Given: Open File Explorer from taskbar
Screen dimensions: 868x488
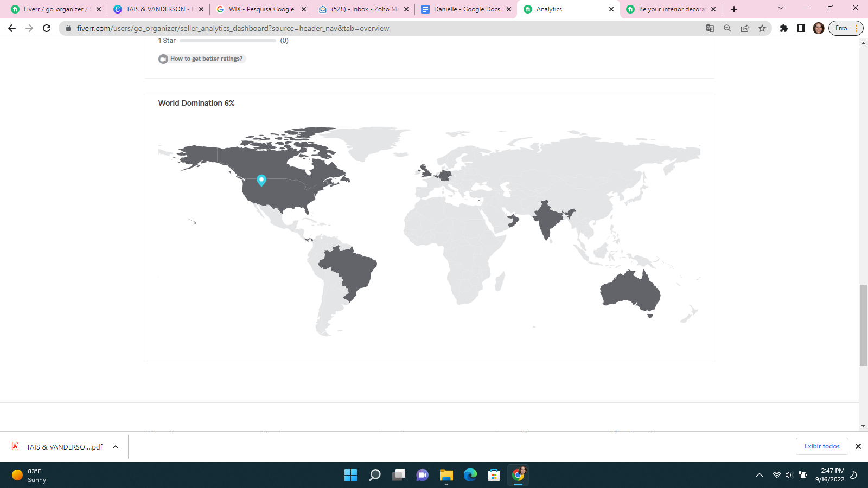Looking at the screenshot, I should [x=446, y=475].
